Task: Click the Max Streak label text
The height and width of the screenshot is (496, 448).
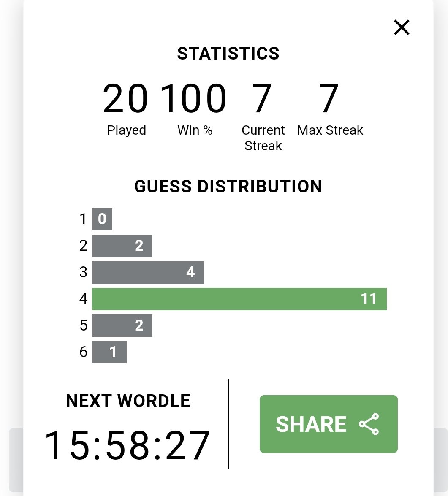Action: [x=330, y=130]
